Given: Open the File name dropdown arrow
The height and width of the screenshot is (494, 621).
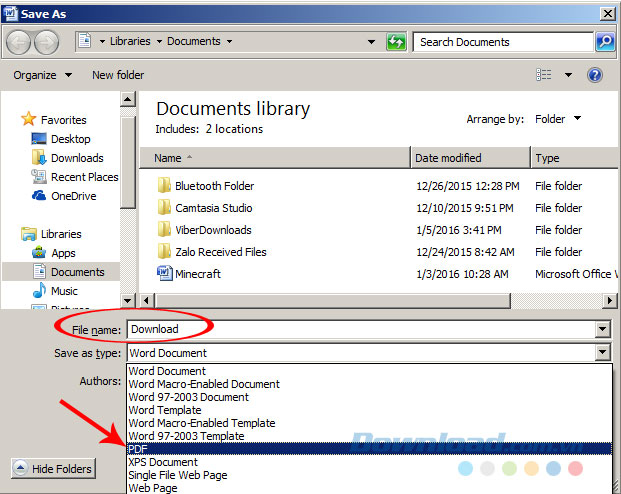Looking at the screenshot, I should (x=602, y=329).
